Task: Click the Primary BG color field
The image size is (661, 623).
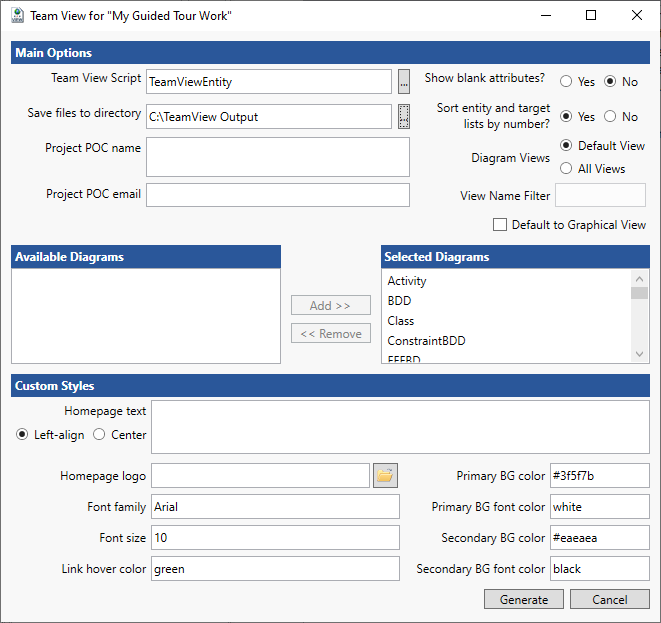Action: (600, 476)
